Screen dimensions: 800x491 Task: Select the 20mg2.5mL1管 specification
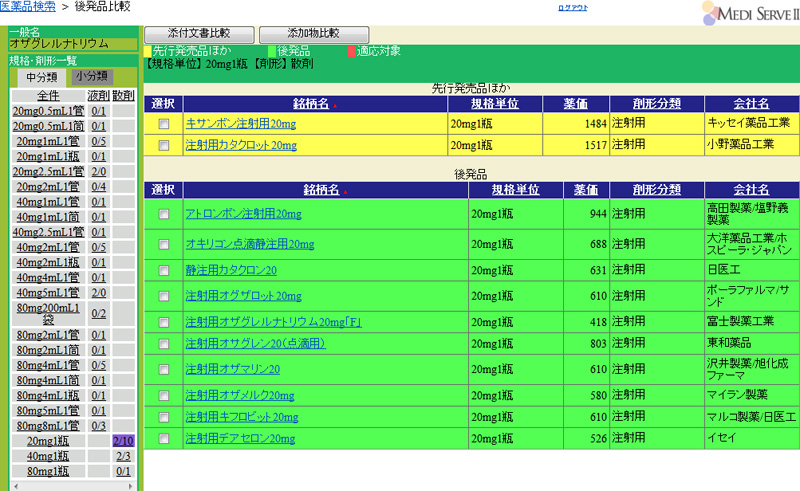48,171
